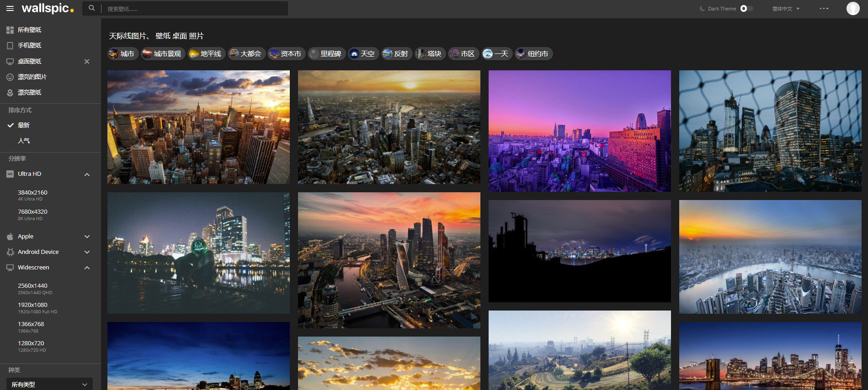
Task: Expand the Android Device section
Action: pos(87,252)
